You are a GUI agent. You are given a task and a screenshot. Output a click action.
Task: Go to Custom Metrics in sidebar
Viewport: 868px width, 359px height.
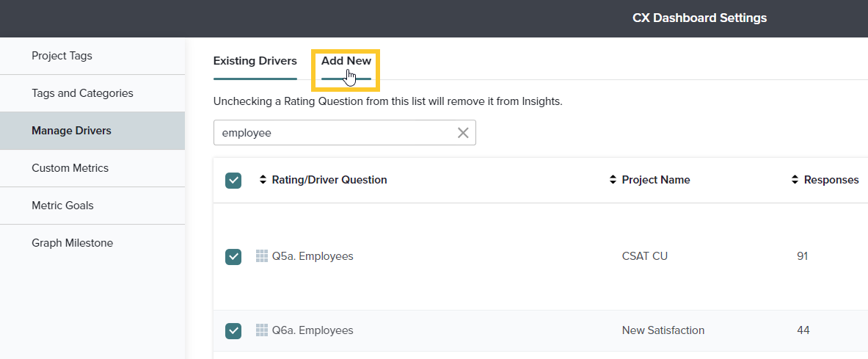[70, 168]
